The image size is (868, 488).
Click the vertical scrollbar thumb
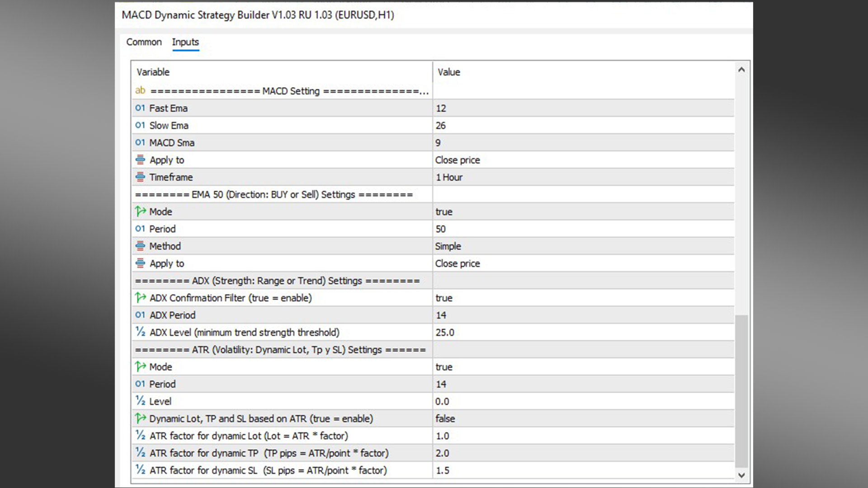pyautogui.click(x=741, y=391)
